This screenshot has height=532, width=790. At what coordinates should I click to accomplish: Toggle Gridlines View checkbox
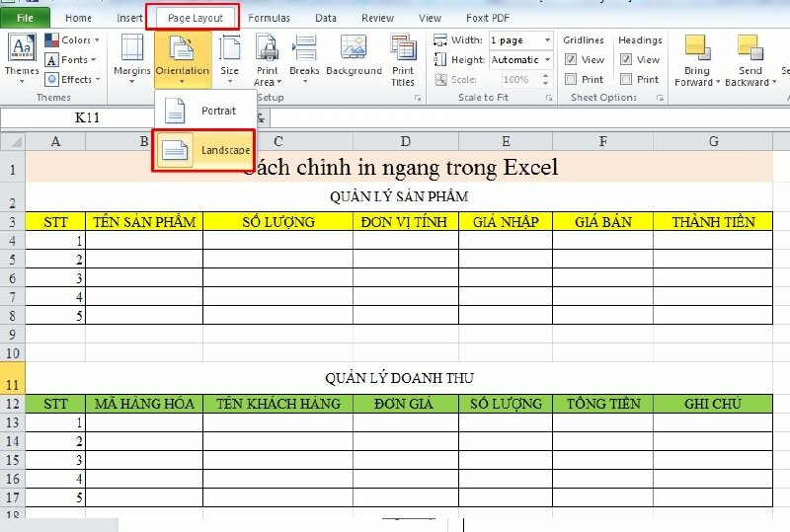coord(571,59)
